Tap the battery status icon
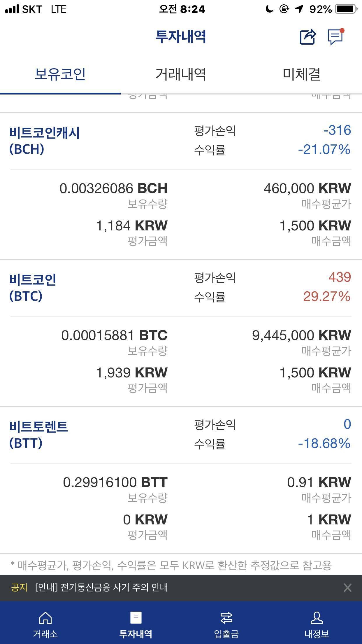362x644 pixels. [x=347, y=9]
